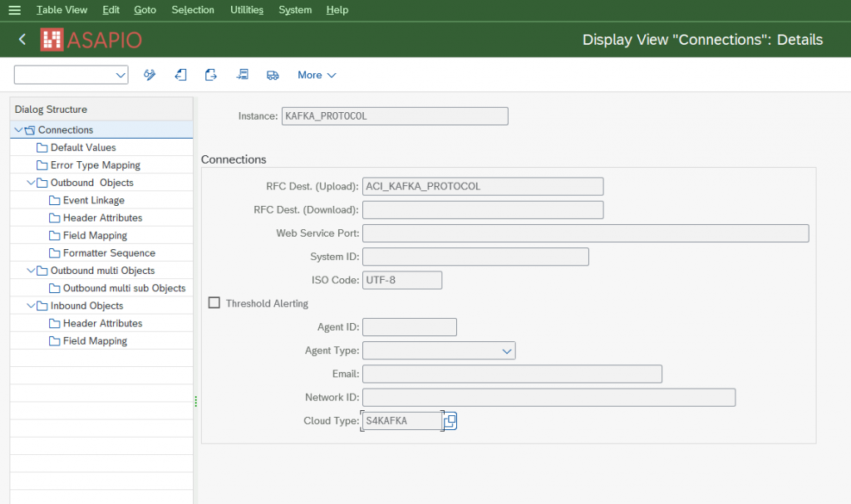Screen dimensions: 851x504
Task: Expand the More toolbar menu
Action: 317,75
